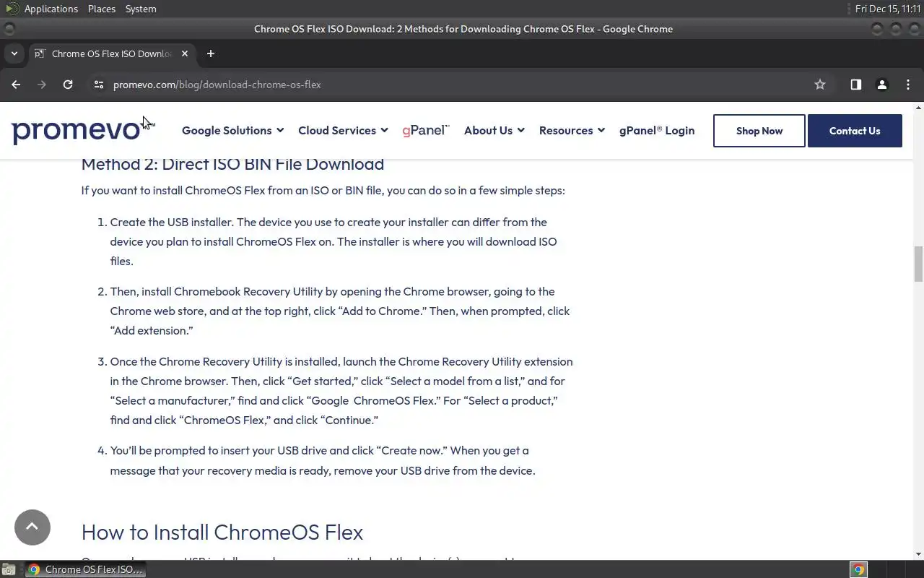
Task: Click the page vertical scrollbar thumb
Action: (x=918, y=264)
